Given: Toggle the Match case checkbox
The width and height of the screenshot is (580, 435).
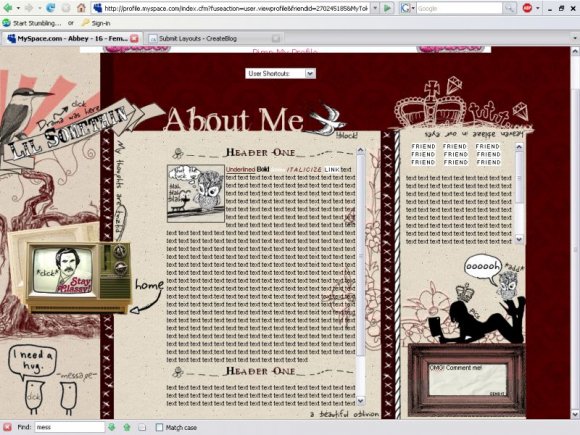Looking at the screenshot, I should click(159, 427).
